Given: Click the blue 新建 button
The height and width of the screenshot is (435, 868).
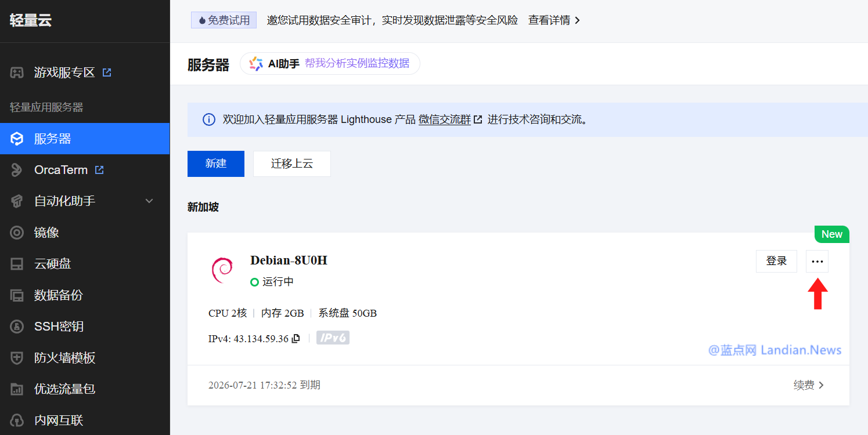Looking at the screenshot, I should pos(215,164).
